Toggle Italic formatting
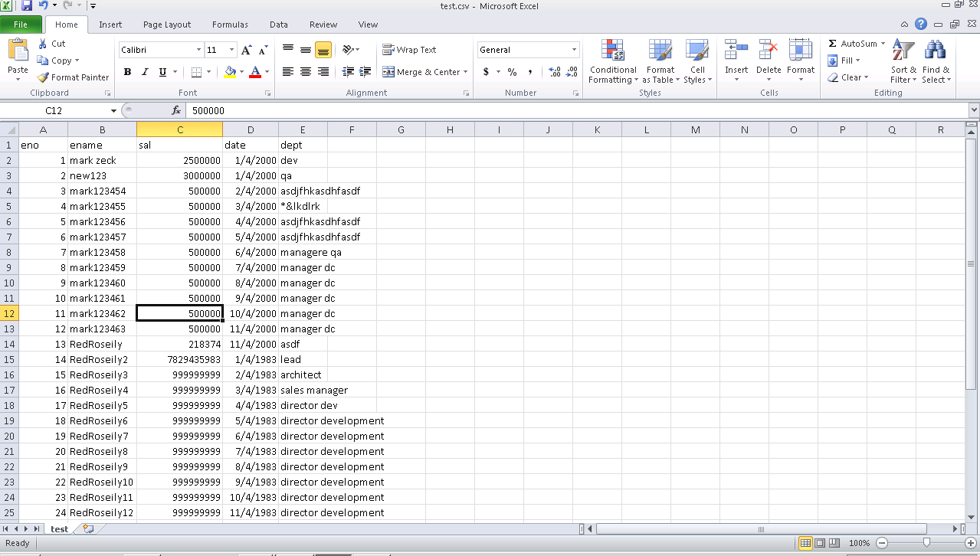 click(x=145, y=72)
